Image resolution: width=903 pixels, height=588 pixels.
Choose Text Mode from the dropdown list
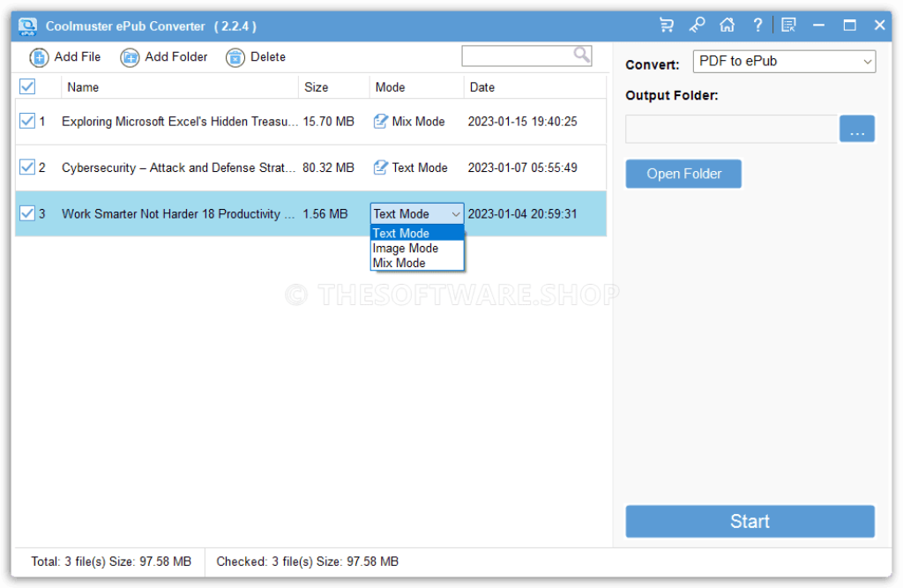tap(417, 234)
